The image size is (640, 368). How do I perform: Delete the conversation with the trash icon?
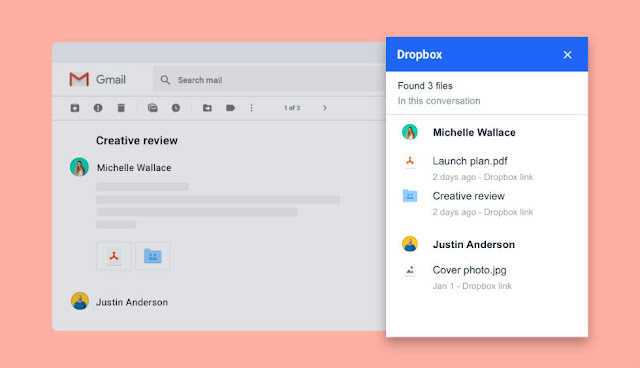121,108
